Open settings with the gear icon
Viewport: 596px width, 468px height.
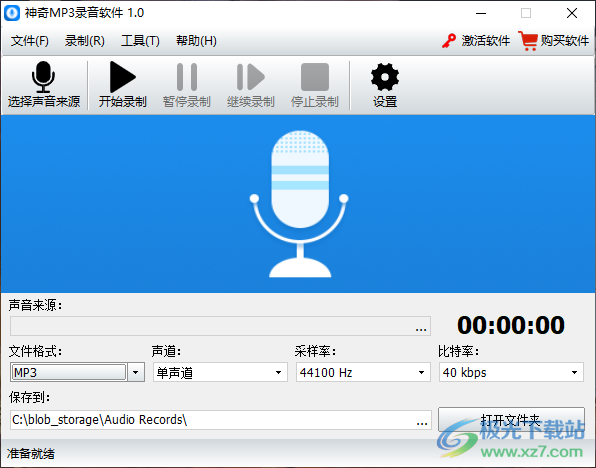385,77
